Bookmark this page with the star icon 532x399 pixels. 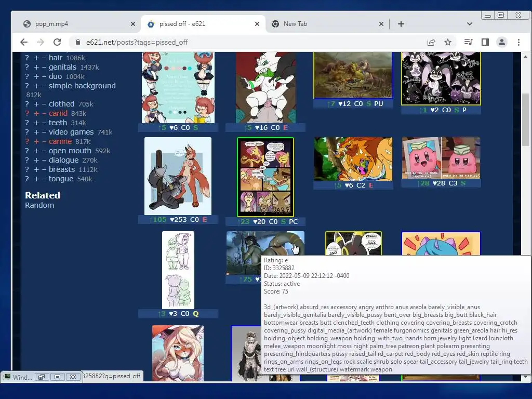click(x=448, y=42)
